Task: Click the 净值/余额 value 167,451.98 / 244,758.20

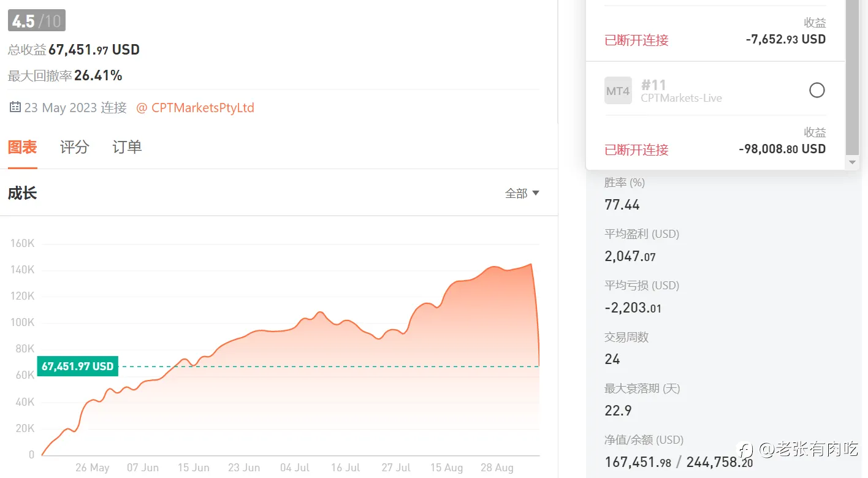Action: 679,462
